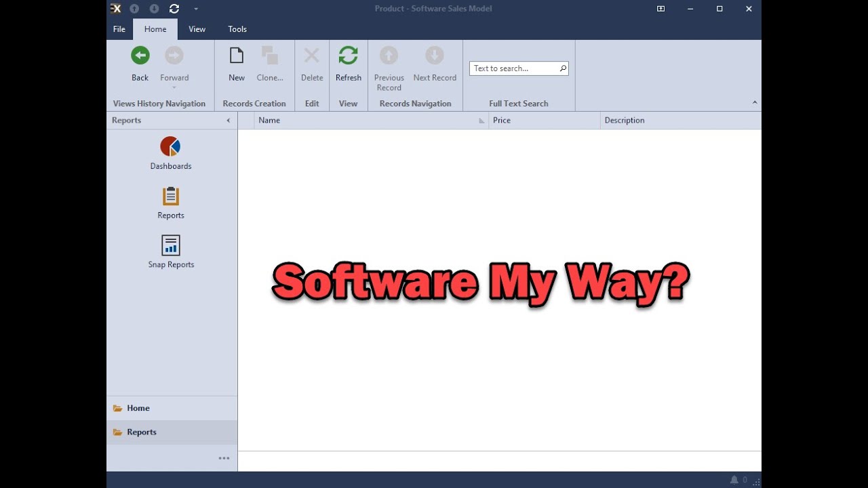Switch to the Home ribbon tab
The width and height of the screenshot is (868, 488).
pyautogui.click(x=155, y=29)
